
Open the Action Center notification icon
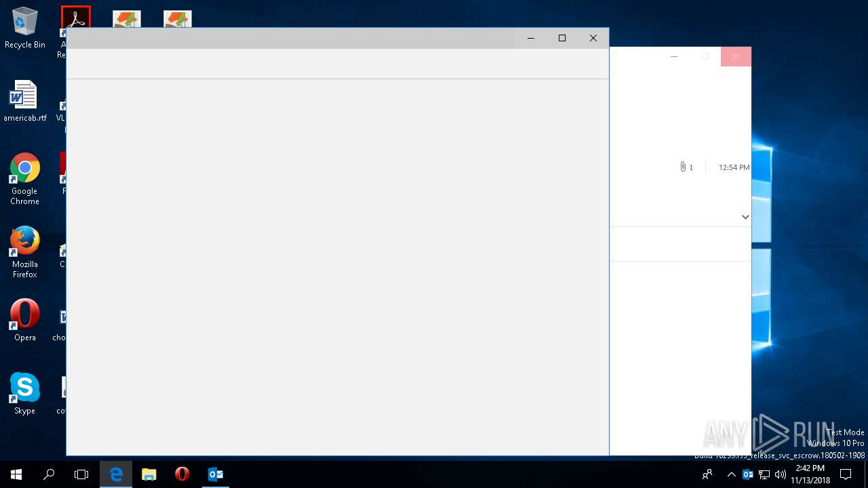[846, 474]
